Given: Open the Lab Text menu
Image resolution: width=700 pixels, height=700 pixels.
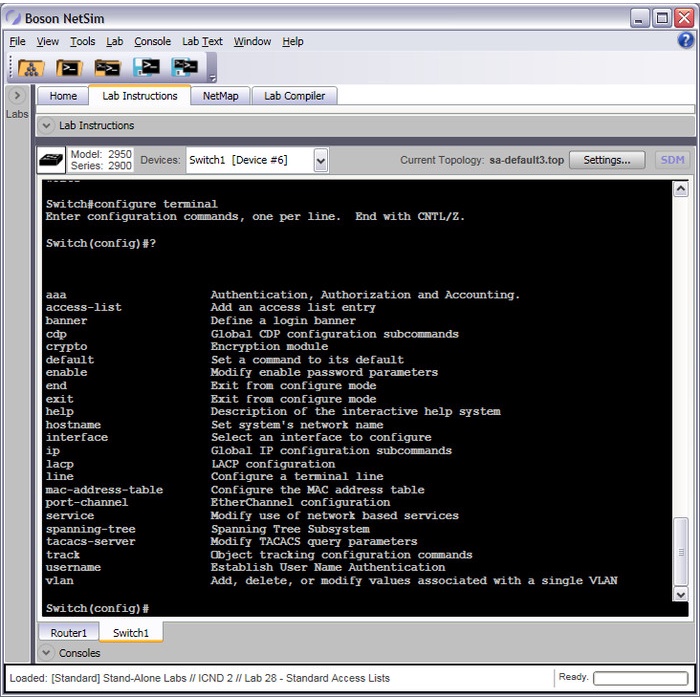Looking at the screenshot, I should click(202, 41).
